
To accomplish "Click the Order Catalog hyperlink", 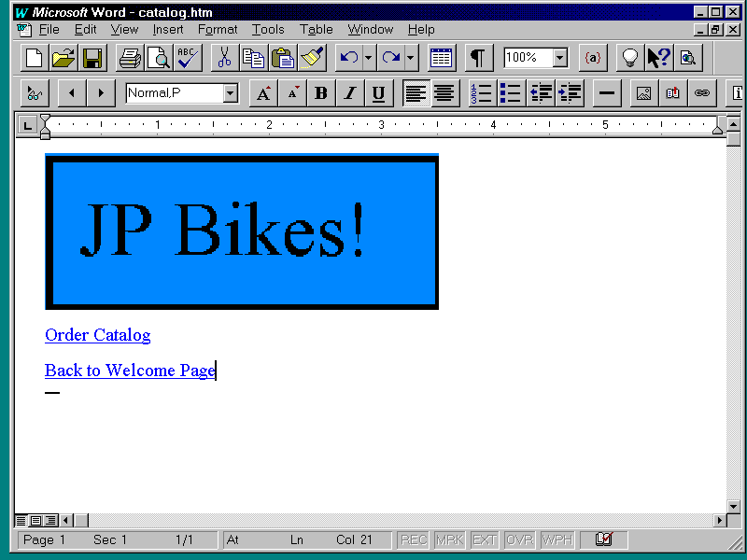I will [97, 335].
